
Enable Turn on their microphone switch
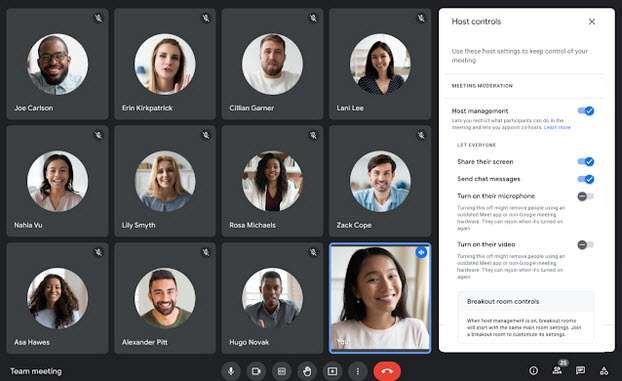point(586,196)
